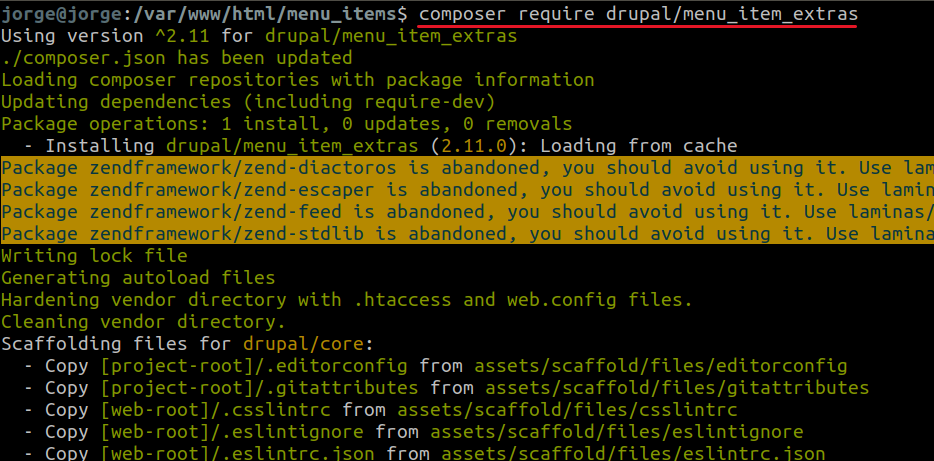Click 'Generating autoload files' line

coord(138,278)
